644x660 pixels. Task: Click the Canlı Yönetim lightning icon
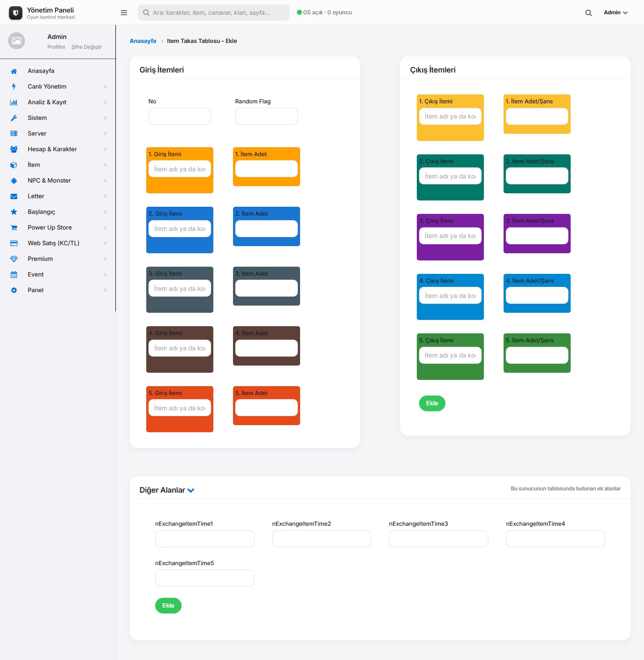pyautogui.click(x=14, y=87)
